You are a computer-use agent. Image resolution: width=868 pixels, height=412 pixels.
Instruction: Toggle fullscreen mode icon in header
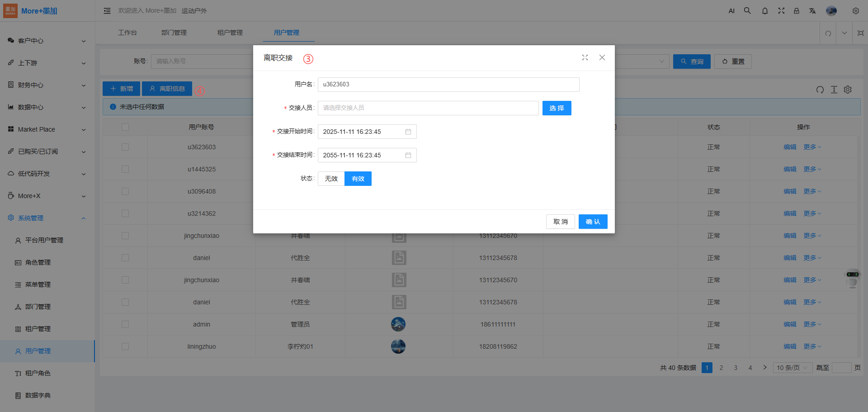click(781, 11)
